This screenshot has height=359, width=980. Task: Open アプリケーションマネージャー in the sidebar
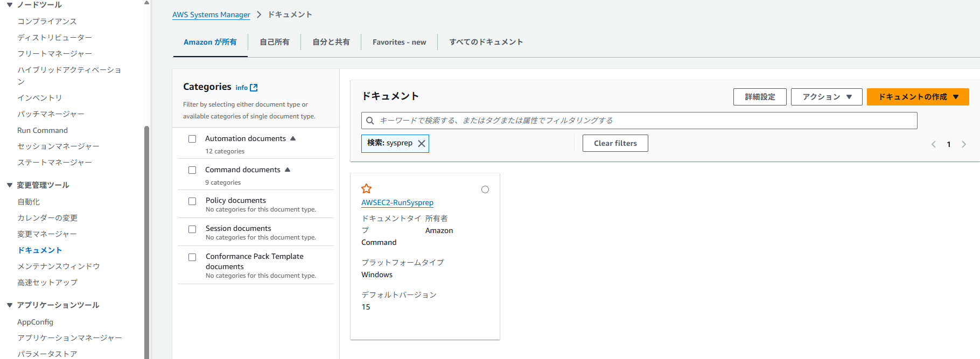point(69,338)
